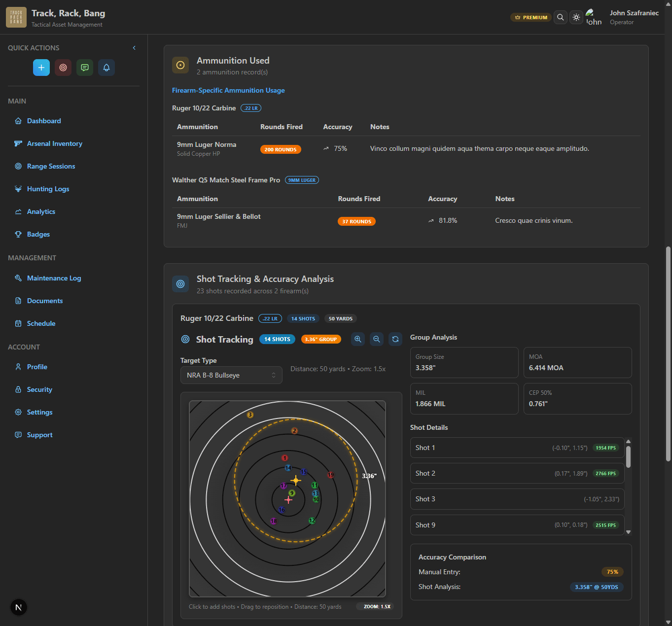Click the bell notification quick action icon

pos(106,68)
